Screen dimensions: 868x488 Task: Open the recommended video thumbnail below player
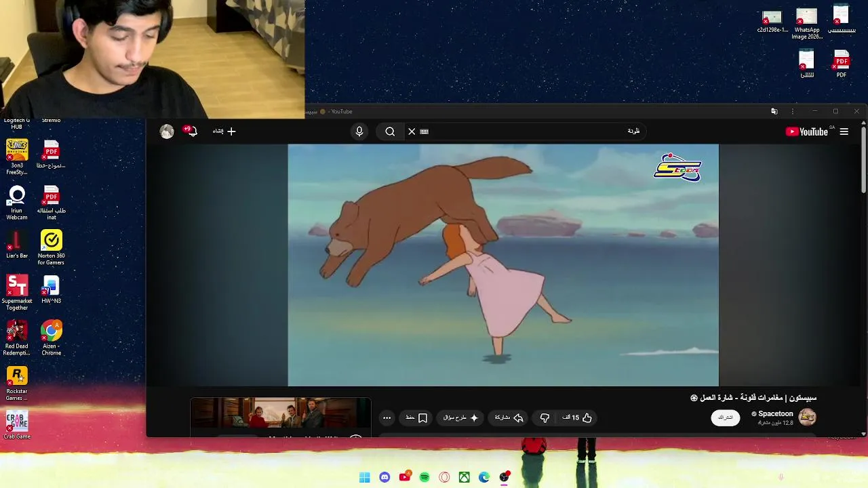[x=281, y=414]
